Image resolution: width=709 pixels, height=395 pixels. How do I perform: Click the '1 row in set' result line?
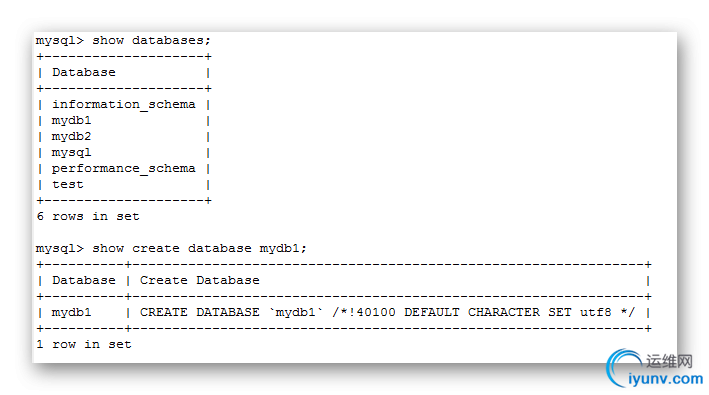coord(84,344)
